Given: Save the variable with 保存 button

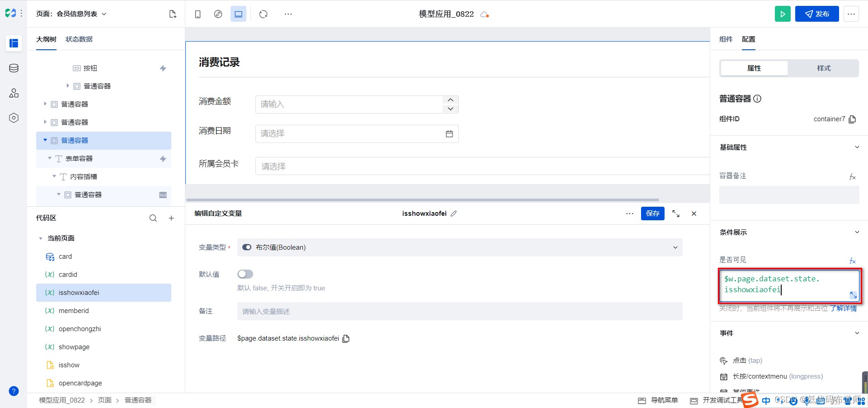Looking at the screenshot, I should [x=653, y=213].
